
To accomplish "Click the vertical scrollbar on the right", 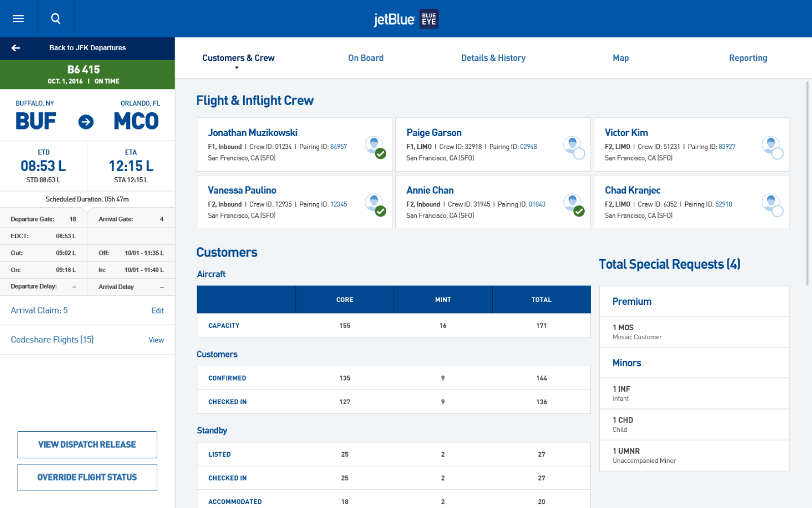I will (x=807, y=183).
